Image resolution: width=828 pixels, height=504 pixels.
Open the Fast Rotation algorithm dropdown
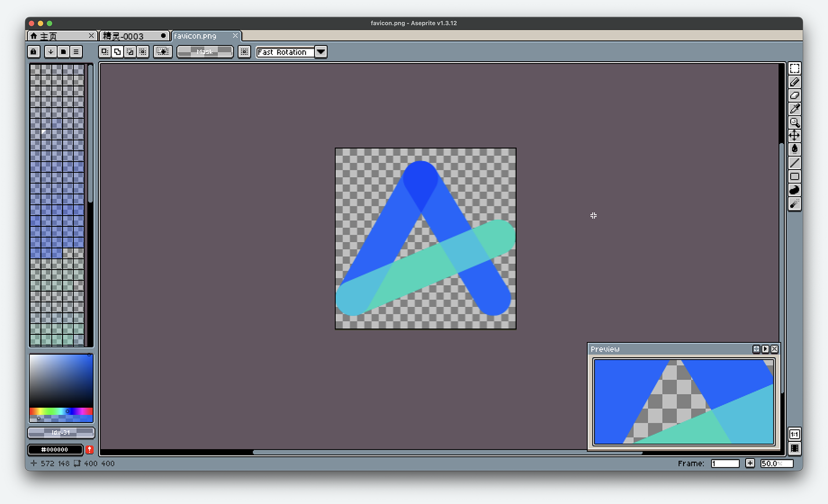click(321, 52)
